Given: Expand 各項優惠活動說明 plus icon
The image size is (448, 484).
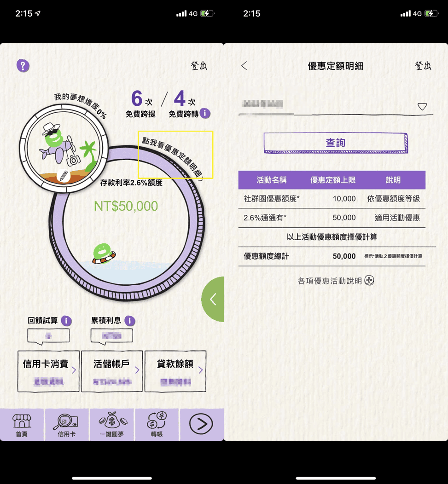Looking at the screenshot, I should point(369,280).
